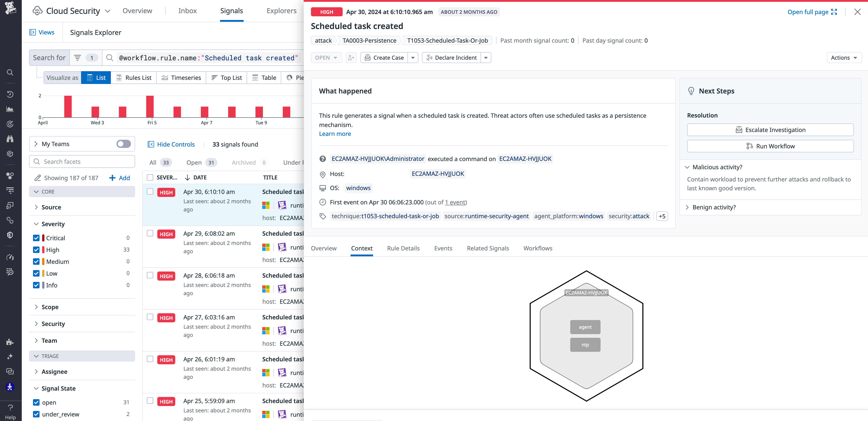Click the Cloud Security hexagon icon in the header
Screen dimensions: 868x421
point(37,10)
